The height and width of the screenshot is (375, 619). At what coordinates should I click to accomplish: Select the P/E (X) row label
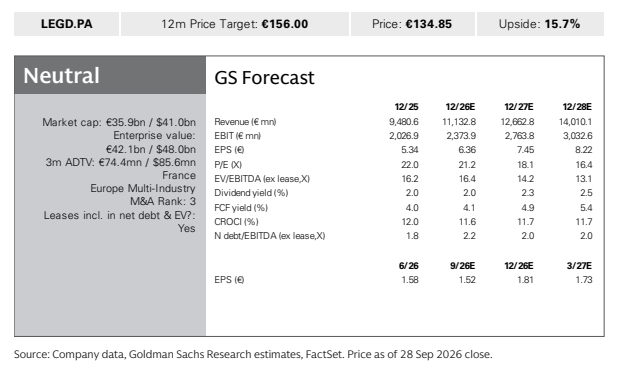pyautogui.click(x=228, y=165)
